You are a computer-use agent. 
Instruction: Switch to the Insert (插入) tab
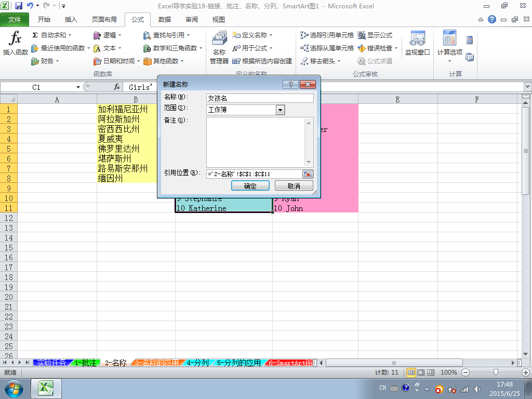(x=71, y=20)
